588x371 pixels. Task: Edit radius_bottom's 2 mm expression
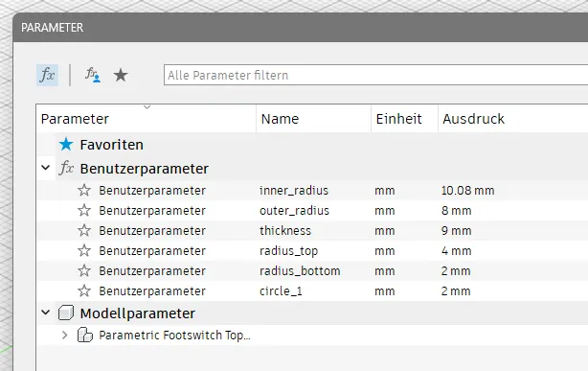(456, 270)
